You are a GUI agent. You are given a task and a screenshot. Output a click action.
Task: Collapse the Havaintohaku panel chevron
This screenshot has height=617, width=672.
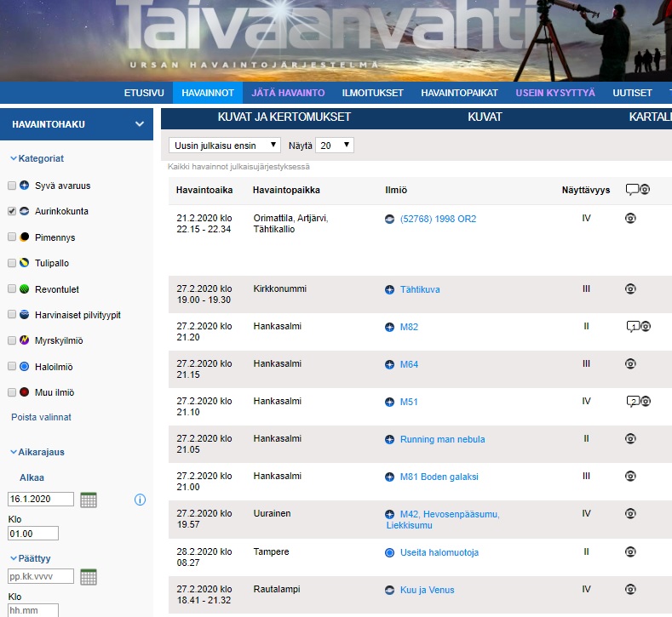coord(140,124)
